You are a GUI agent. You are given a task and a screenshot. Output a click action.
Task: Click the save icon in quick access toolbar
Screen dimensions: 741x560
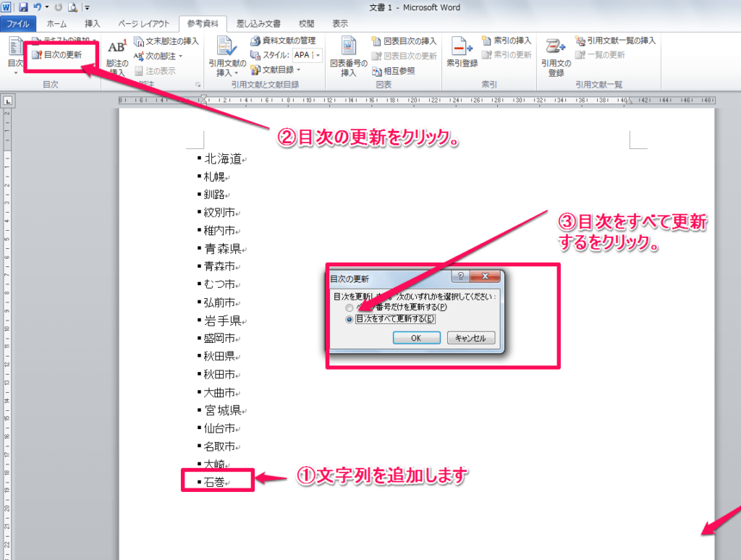(x=23, y=7)
